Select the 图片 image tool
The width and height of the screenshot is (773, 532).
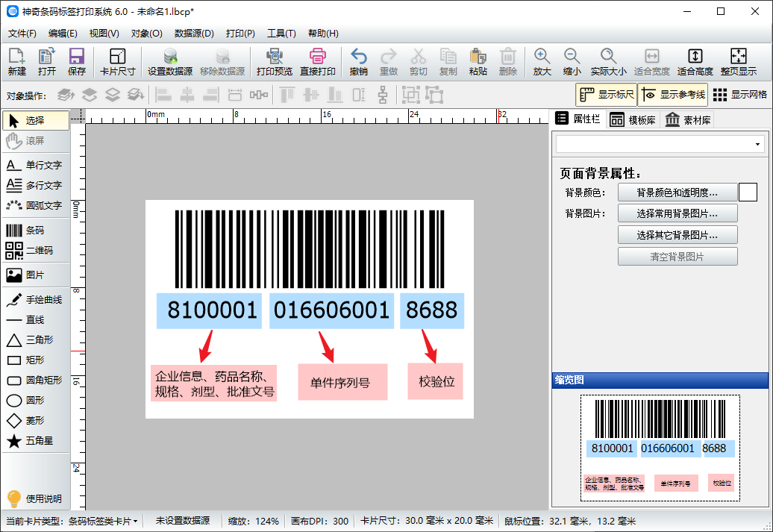(x=35, y=275)
